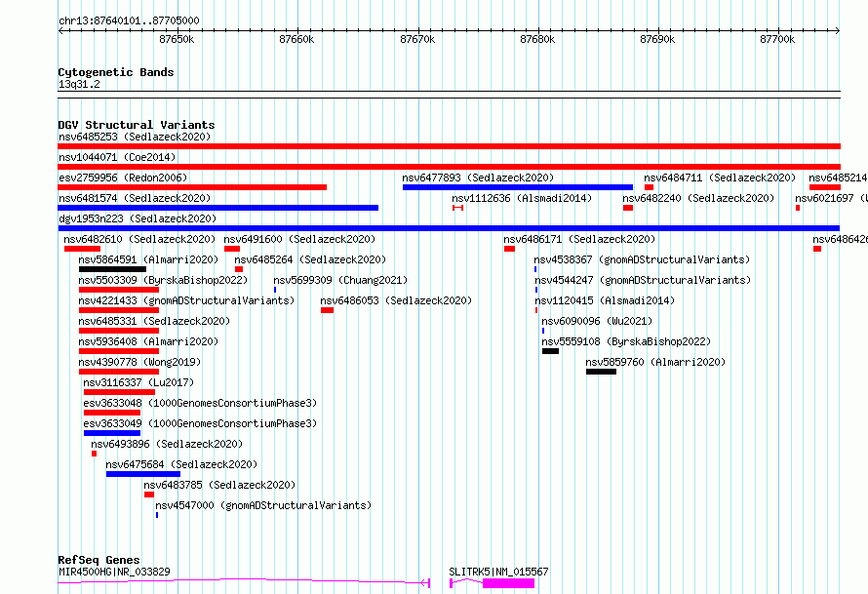868x594 pixels.
Task: Select the nsv1044071 (Coe2014) red bar label
Action: tap(117, 157)
